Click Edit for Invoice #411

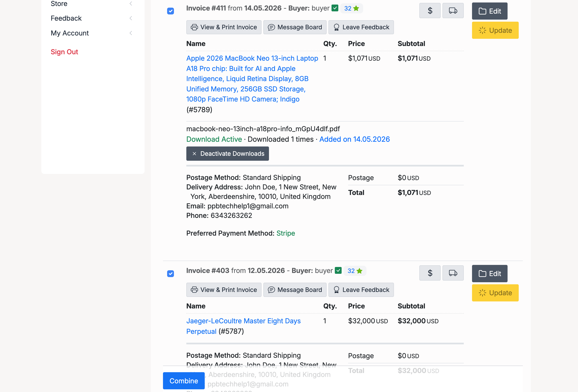489,11
